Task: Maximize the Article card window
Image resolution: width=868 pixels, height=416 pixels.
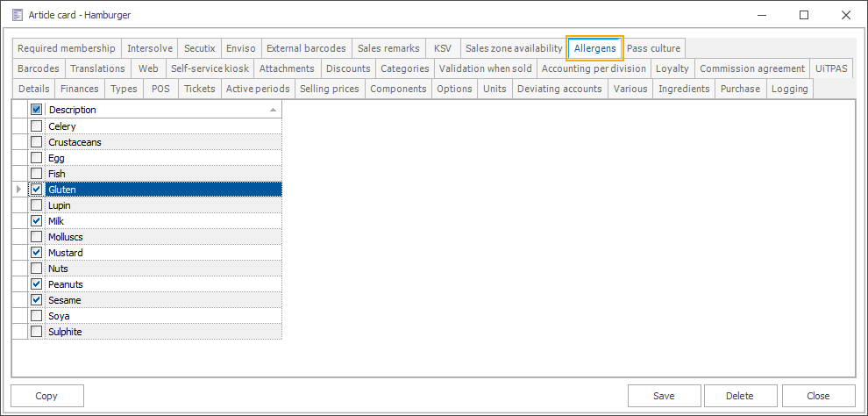Action: pyautogui.click(x=804, y=15)
